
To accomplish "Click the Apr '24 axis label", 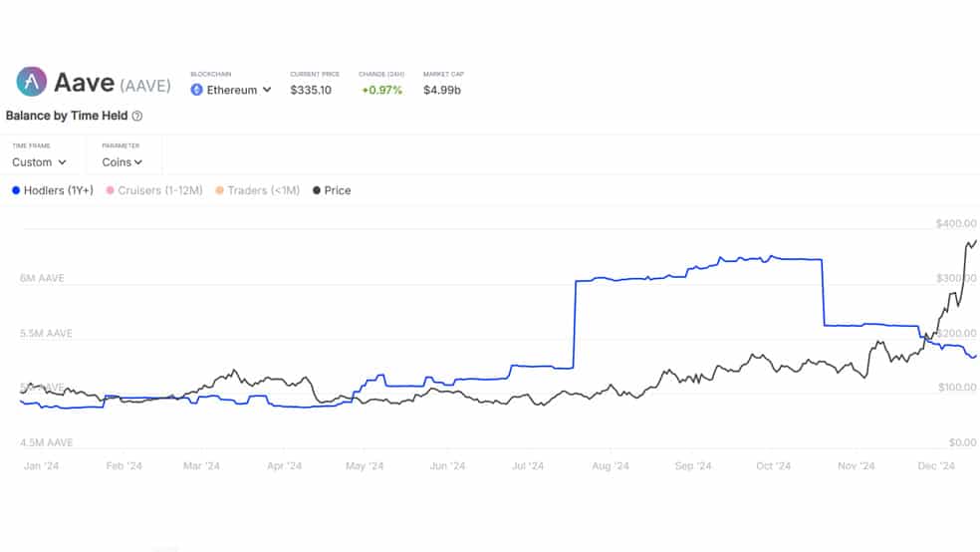I will point(285,465).
